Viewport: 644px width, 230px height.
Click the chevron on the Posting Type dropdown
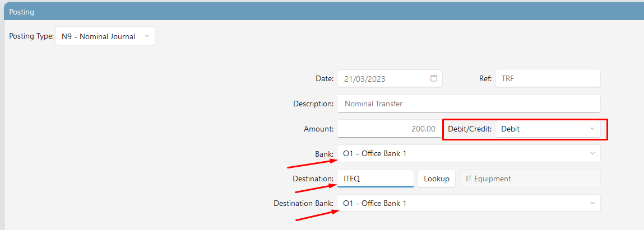pyautogui.click(x=147, y=36)
